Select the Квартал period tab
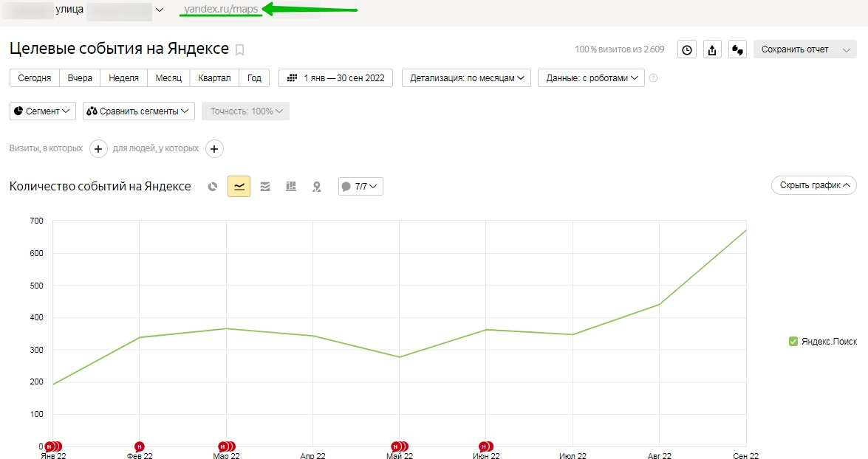The width and height of the screenshot is (868, 459). pos(214,78)
